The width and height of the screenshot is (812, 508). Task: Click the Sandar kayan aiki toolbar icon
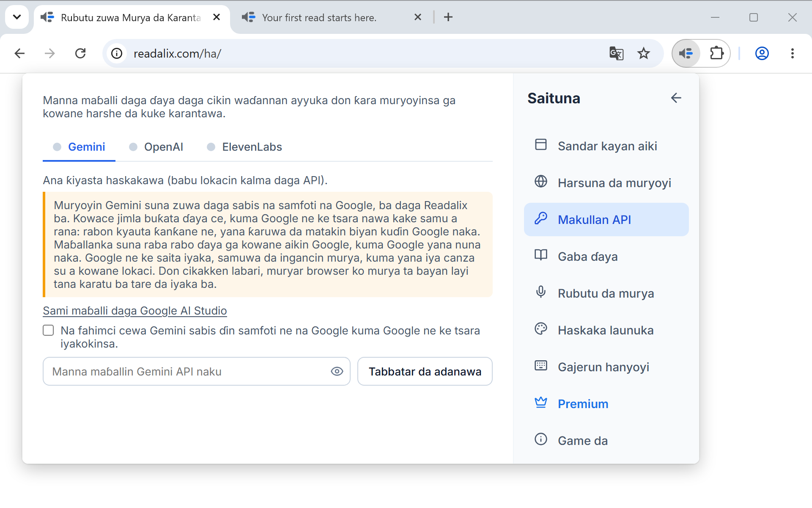pyautogui.click(x=541, y=145)
